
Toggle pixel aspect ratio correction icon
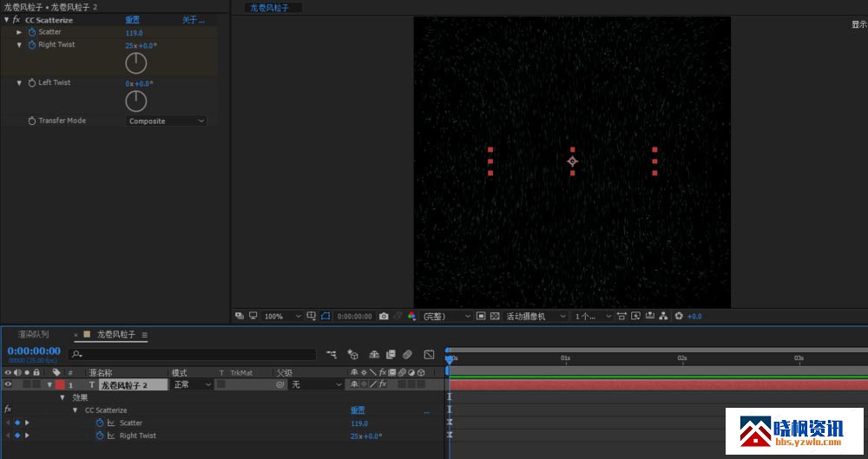tap(621, 316)
